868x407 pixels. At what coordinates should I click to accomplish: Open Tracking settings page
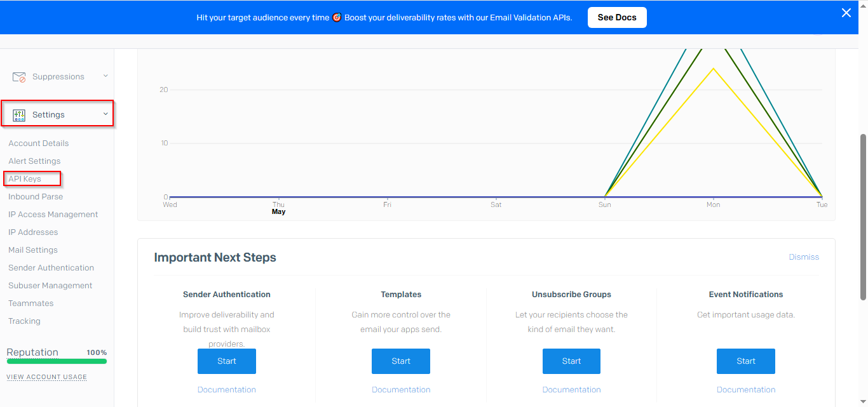[x=24, y=321]
